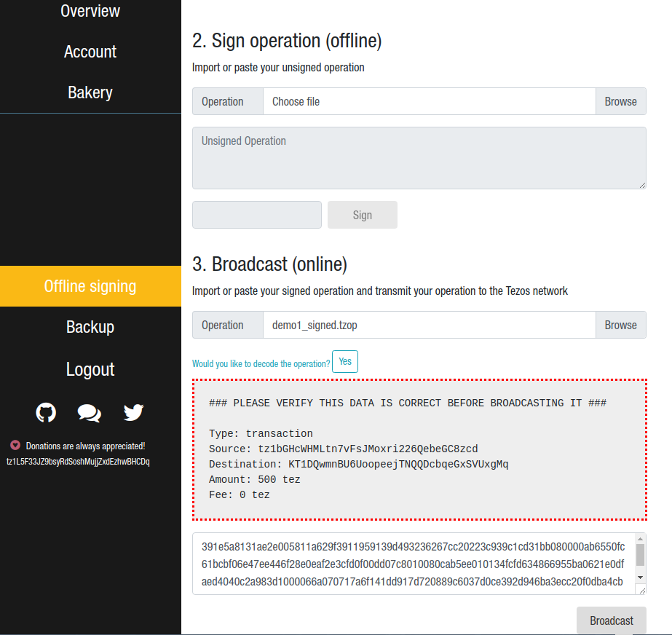The width and height of the screenshot is (672, 635).
Task: Click the donation tz1 address
Action: pyautogui.click(x=78, y=462)
